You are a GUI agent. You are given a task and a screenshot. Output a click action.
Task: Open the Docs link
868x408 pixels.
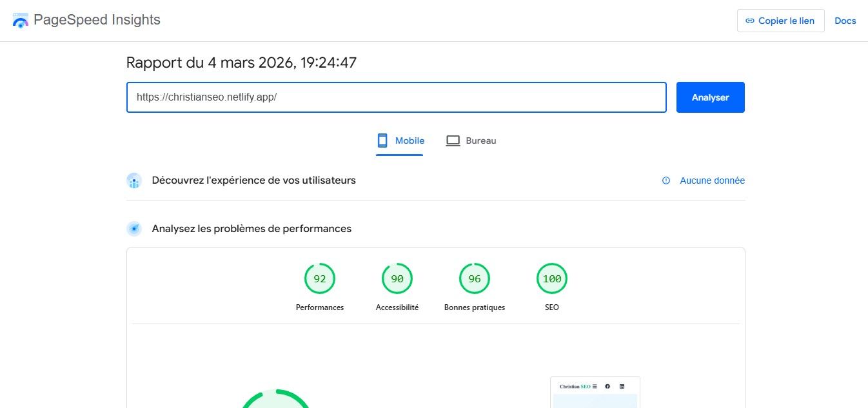tap(845, 21)
